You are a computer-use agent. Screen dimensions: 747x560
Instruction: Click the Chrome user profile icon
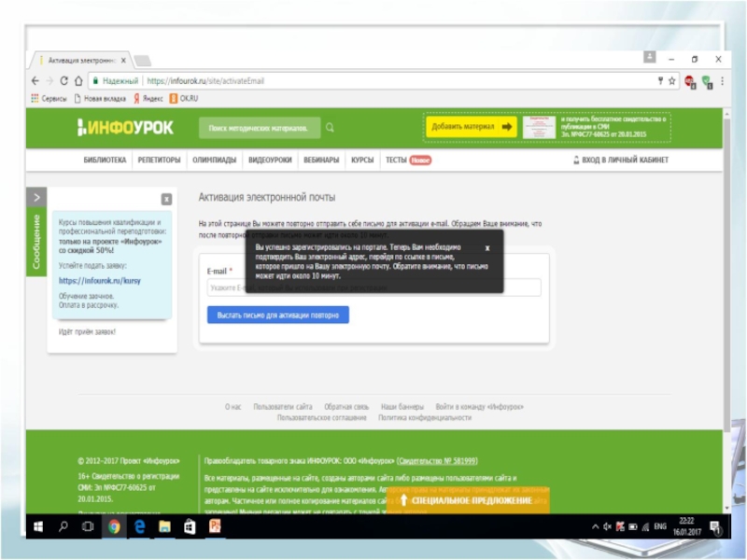click(x=649, y=57)
